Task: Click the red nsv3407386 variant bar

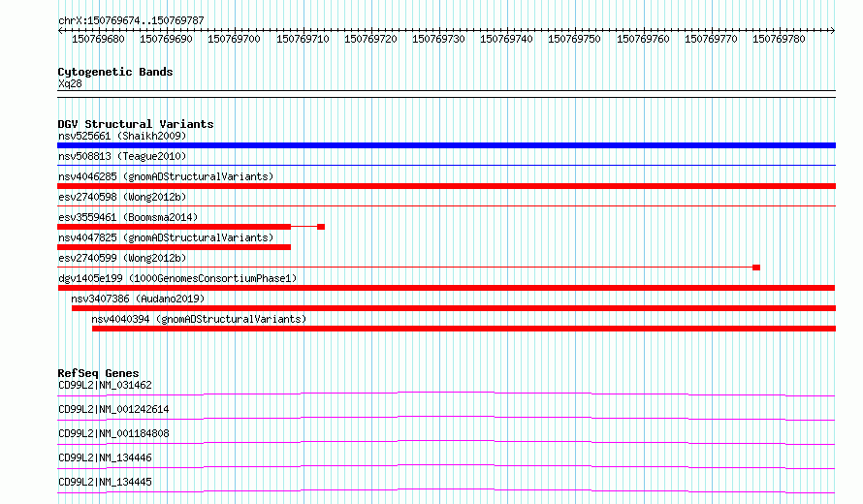Action: pyautogui.click(x=454, y=308)
